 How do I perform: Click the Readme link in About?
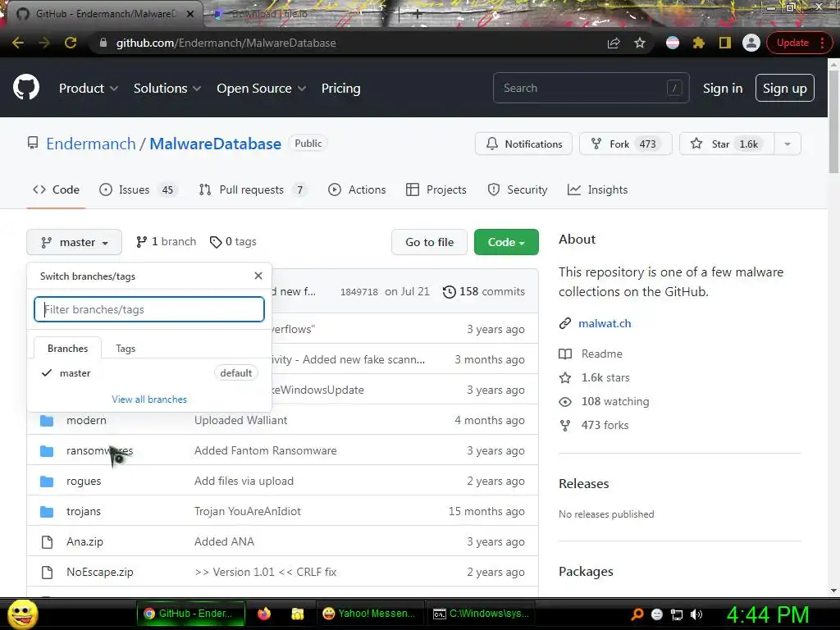(x=601, y=354)
